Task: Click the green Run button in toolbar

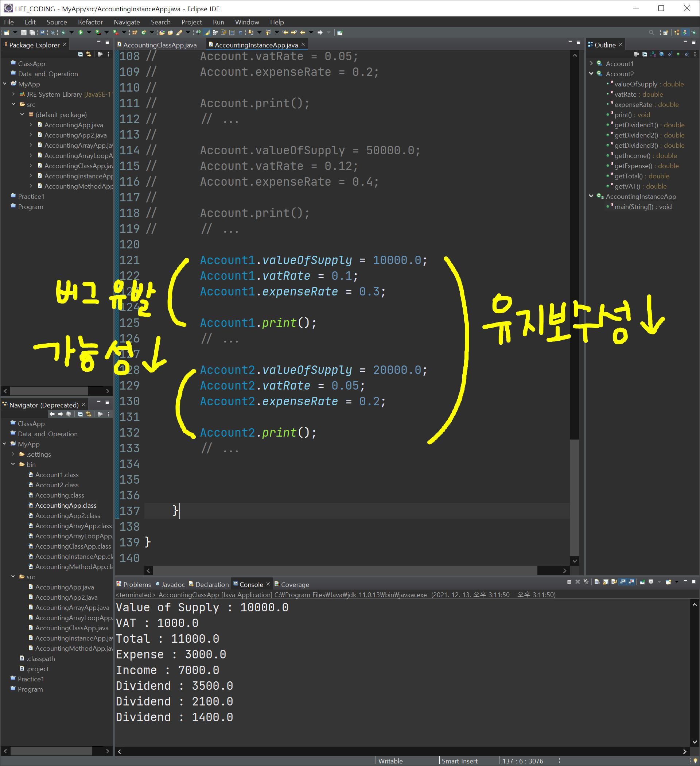Action: pos(81,33)
